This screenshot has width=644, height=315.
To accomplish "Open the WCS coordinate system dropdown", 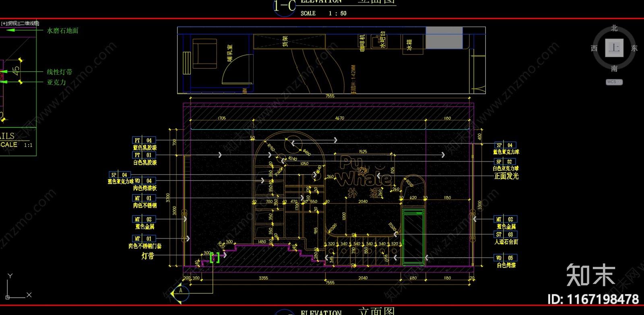I will point(614,82).
